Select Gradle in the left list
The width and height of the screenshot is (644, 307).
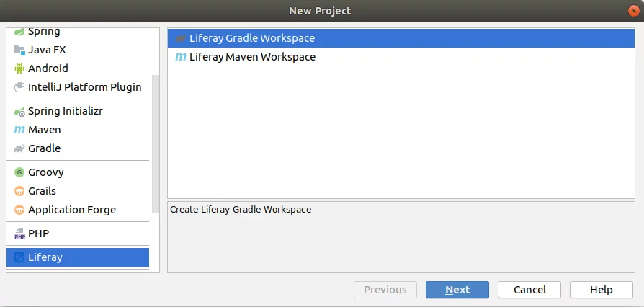pos(78,148)
